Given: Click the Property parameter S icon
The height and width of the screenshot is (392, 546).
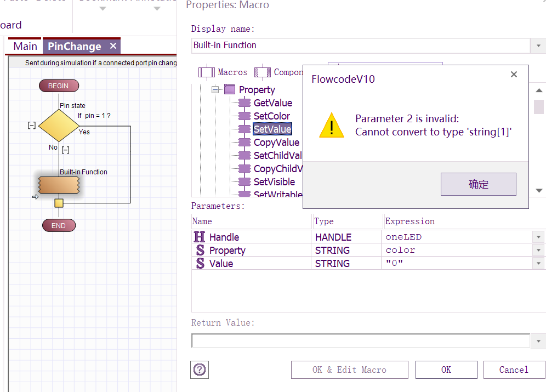Looking at the screenshot, I should [200, 250].
